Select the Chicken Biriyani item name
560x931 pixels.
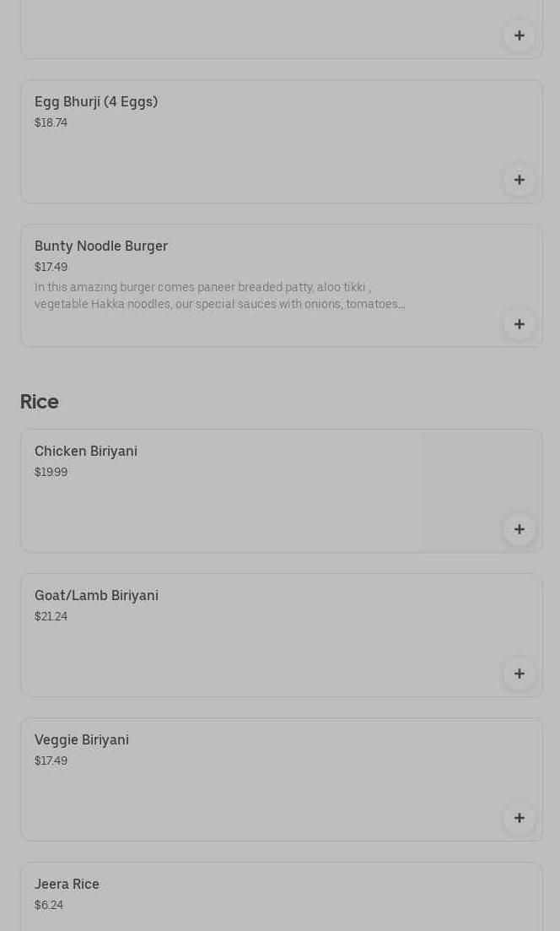(86, 452)
